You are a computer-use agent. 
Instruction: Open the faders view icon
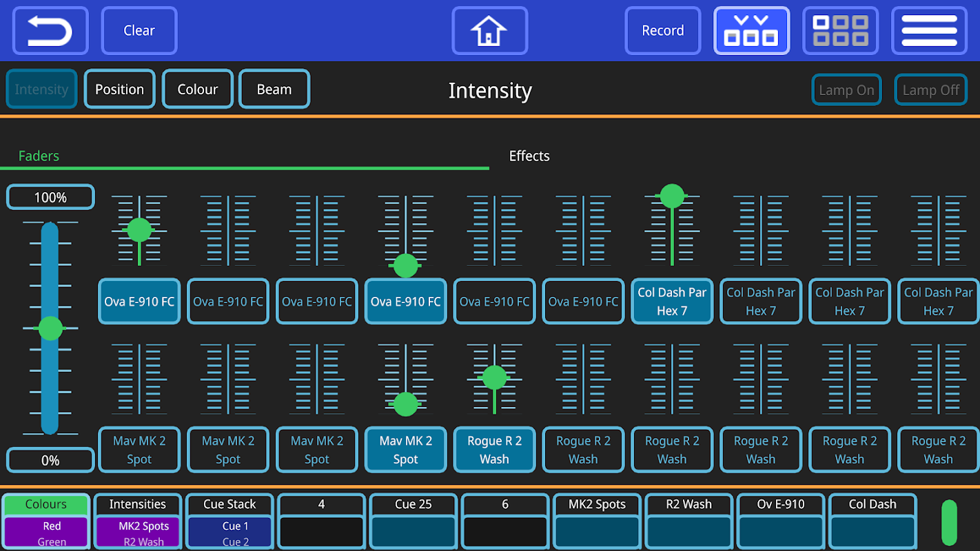[751, 31]
